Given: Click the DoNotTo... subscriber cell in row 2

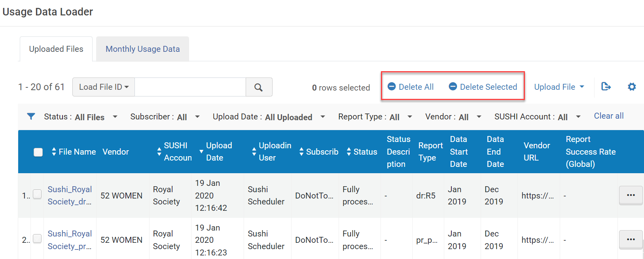Looking at the screenshot, I should click(x=314, y=240).
